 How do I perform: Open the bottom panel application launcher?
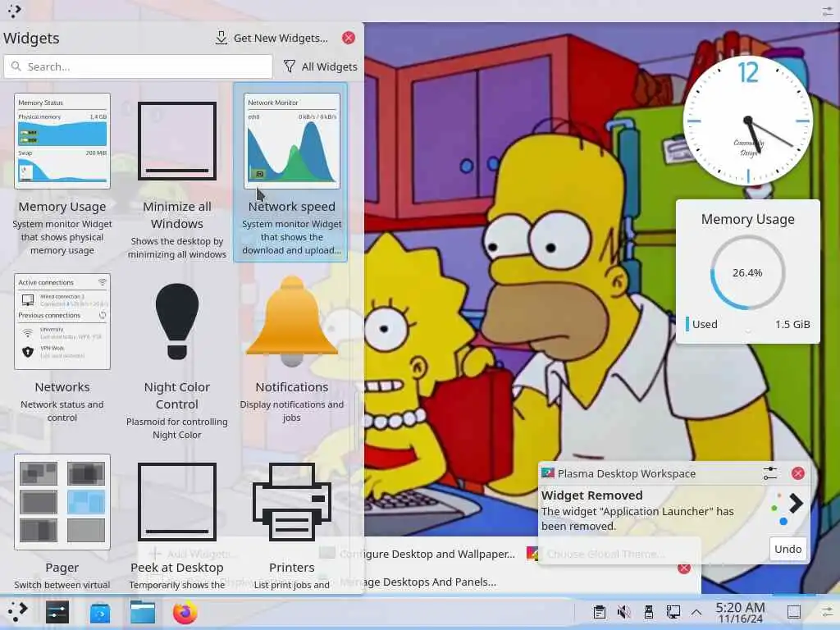(x=17, y=611)
